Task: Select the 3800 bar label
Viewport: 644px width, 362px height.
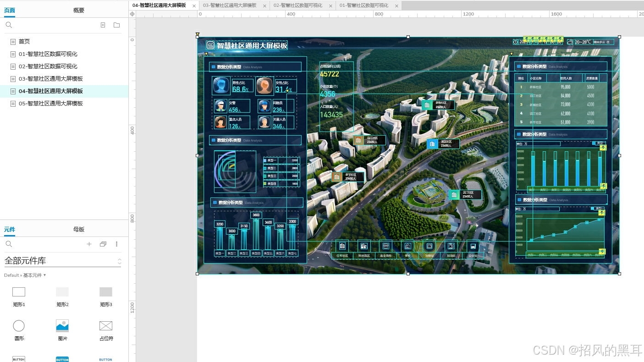Action: pyautogui.click(x=256, y=215)
